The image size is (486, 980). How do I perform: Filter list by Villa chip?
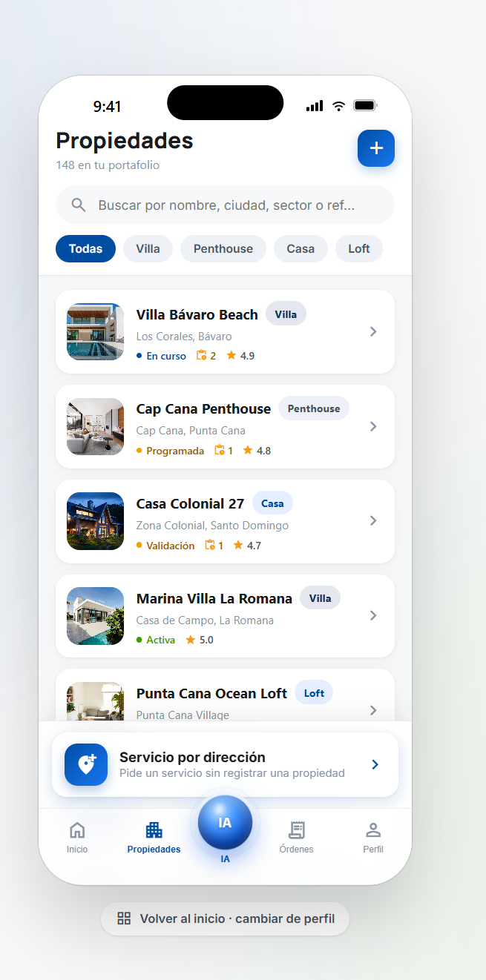tap(148, 248)
